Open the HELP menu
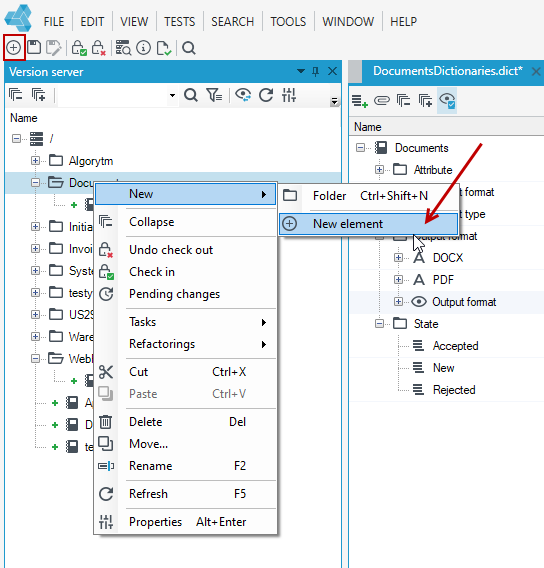The height and width of the screenshot is (568, 544). (x=403, y=22)
